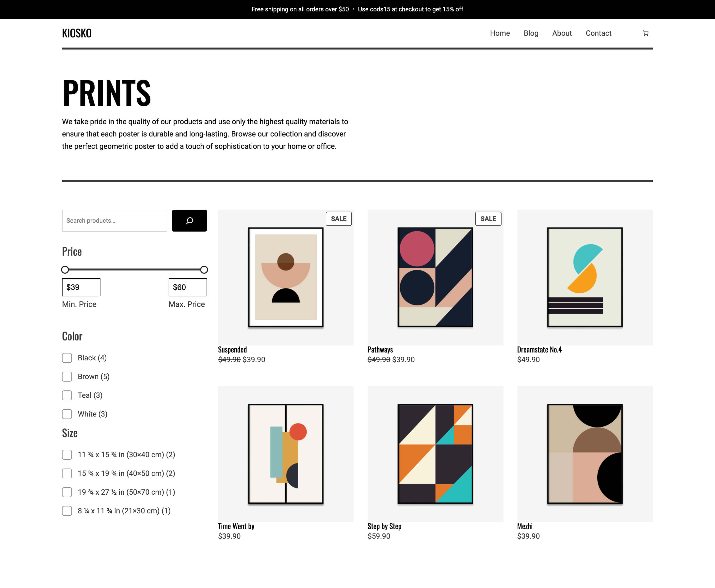Select the White color filter
The image size is (715, 588).
click(x=67, y=414)
